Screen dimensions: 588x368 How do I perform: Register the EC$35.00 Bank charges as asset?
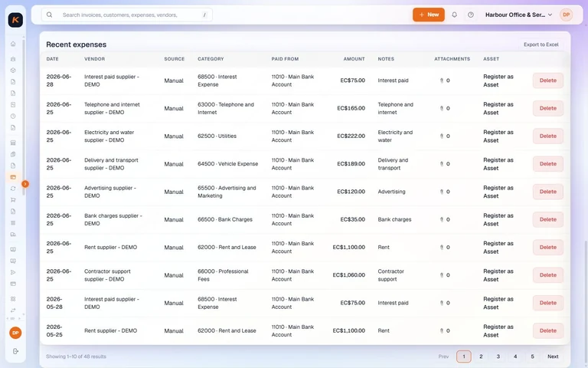(498, 220)
